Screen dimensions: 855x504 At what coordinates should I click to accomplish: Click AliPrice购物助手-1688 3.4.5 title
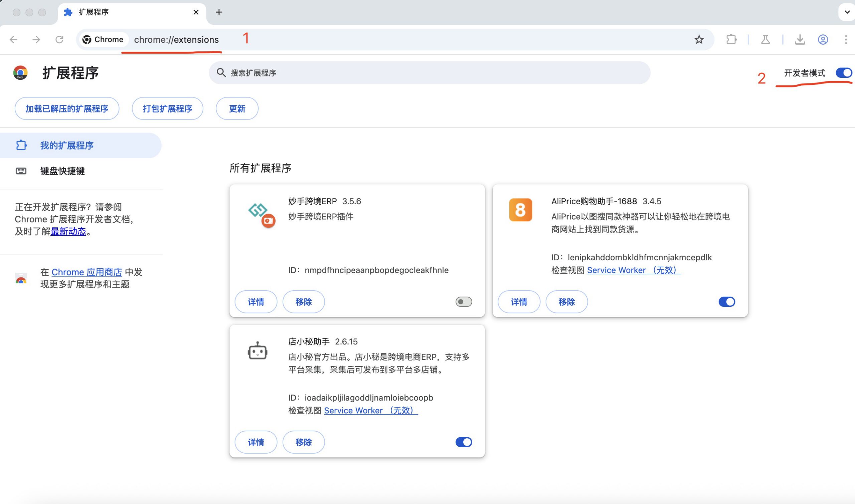pyautogui.click(x=606, y=201)
